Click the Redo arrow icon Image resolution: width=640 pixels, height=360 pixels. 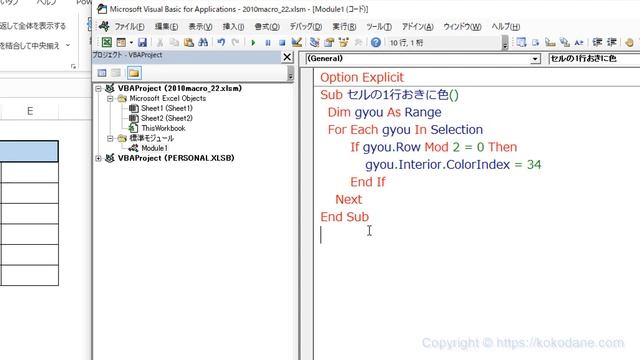pos(236,42)
